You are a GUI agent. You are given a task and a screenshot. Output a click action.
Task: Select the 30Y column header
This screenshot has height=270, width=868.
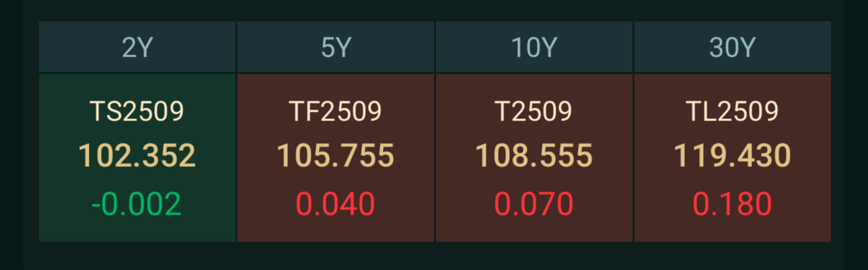[733, 47]
